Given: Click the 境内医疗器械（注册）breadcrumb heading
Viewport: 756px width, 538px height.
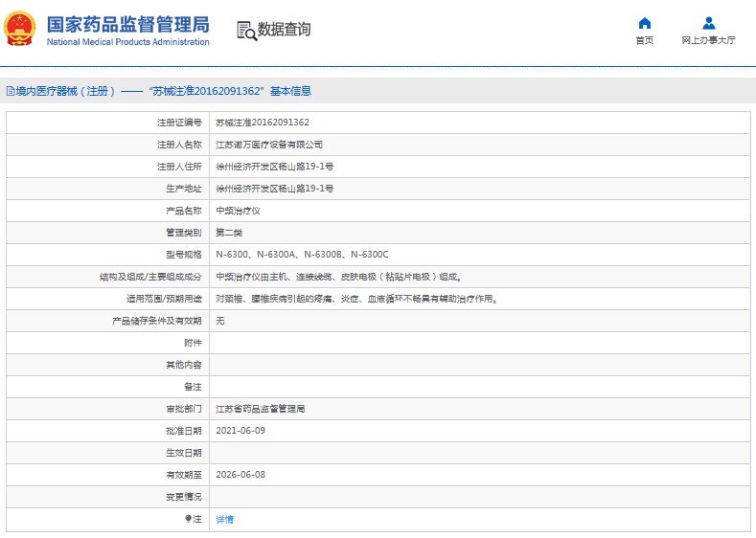Looking at the screenshot, I should click(x=65, y=91).
